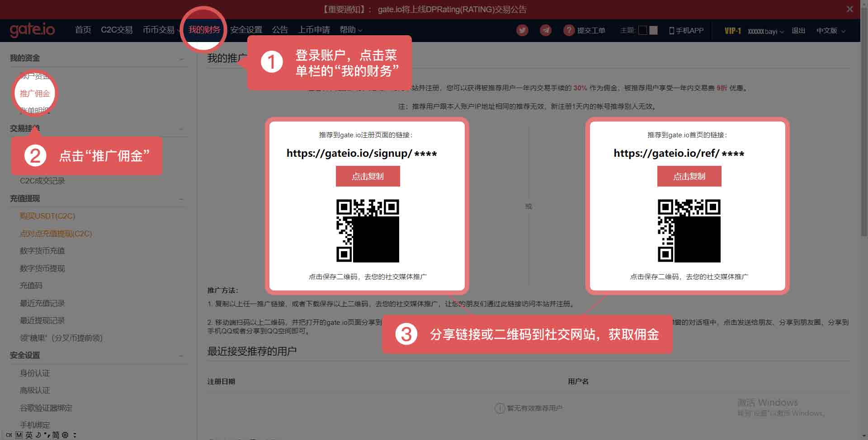Go to 首页 in the top menu
The image size is (868, 440).
pyautogui.click(x=83, y=30)
